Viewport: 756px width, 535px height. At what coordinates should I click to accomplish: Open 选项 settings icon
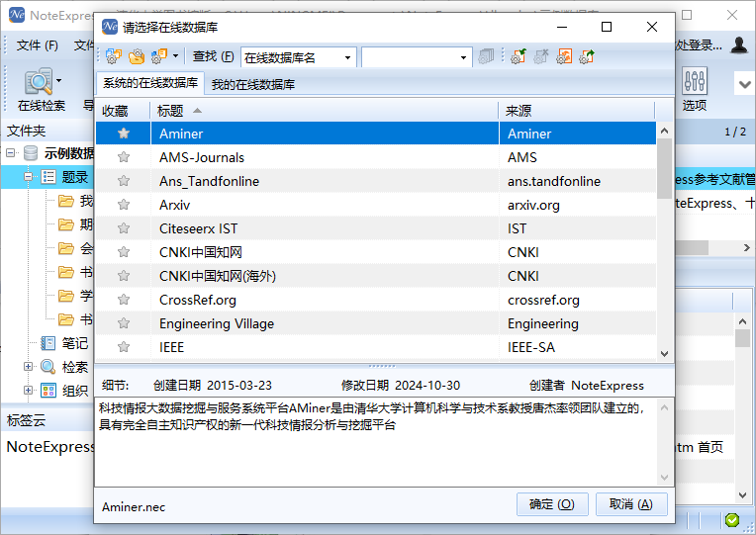tap(695, 82)
